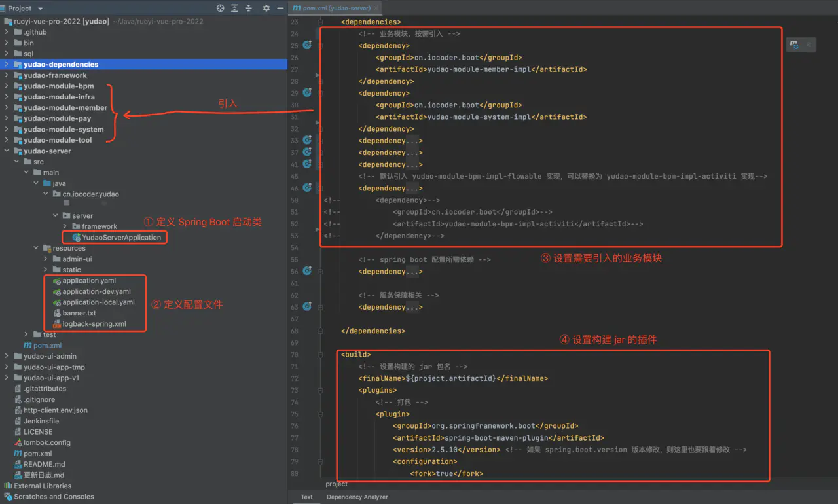The height and width of the screenshot is (504, 838).
Task: Click the Select Opened File locate icon
Action: pyautogui.click(x=220, y=9)
